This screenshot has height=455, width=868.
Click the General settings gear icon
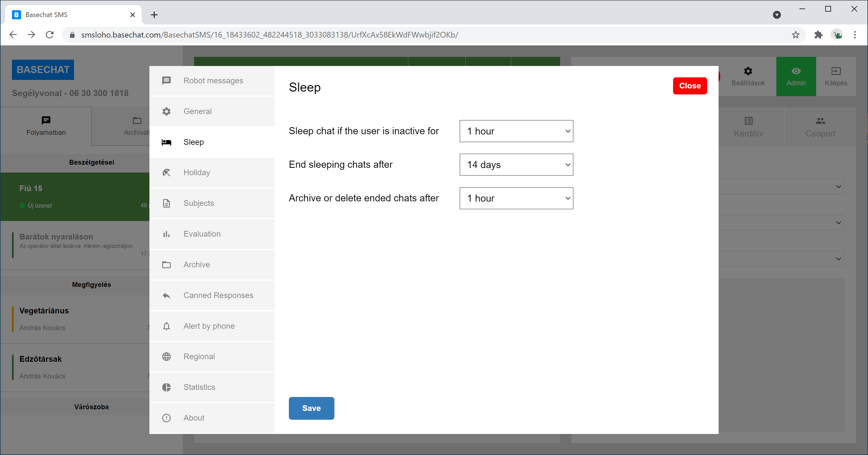click(166, 111)
